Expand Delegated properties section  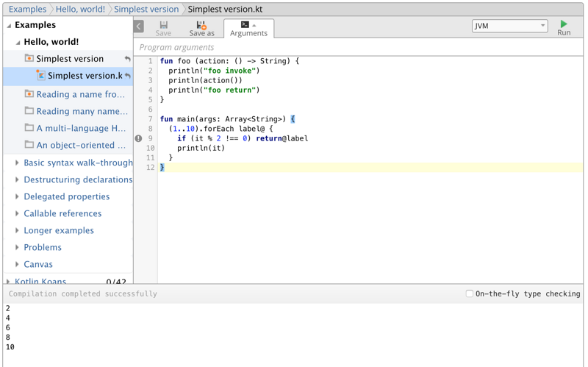click(x=17, y=196)
